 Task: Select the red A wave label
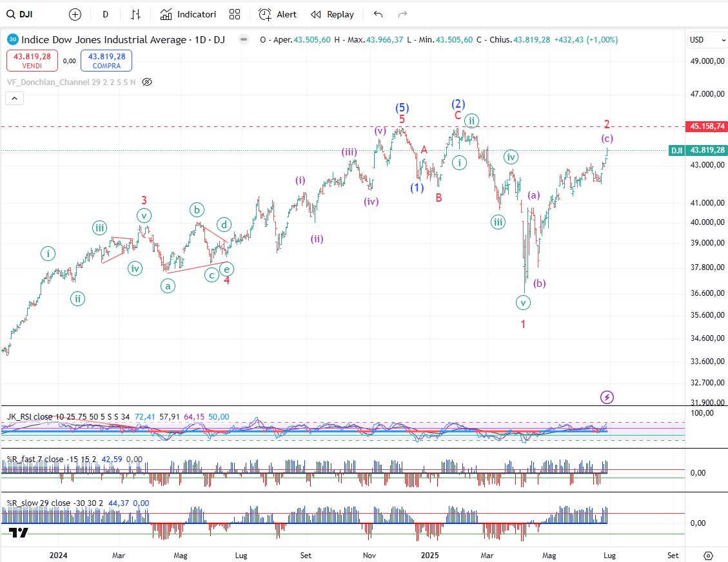tap(424, 150)
